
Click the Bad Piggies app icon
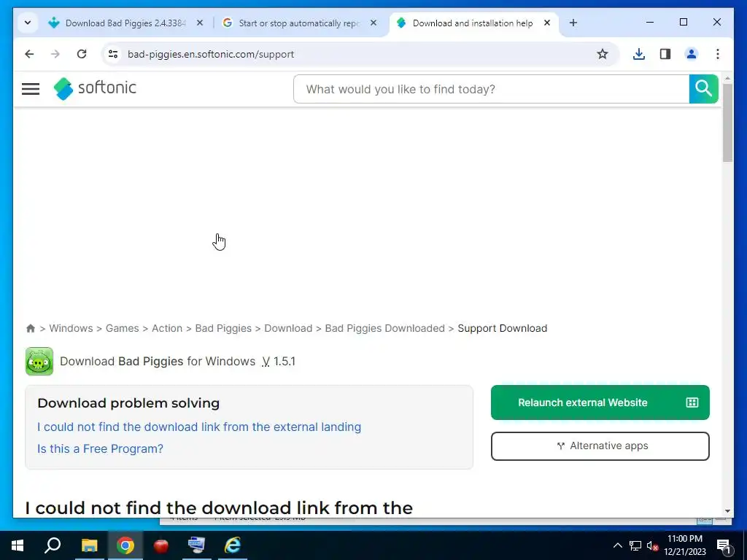39,362
